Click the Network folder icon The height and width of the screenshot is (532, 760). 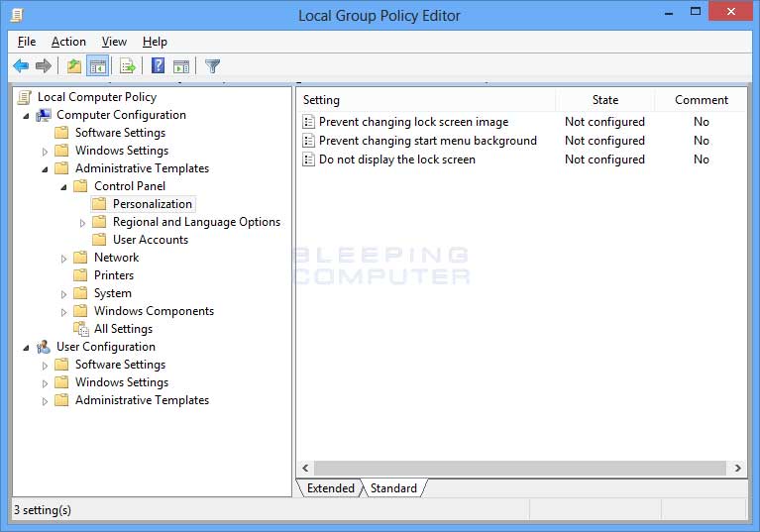pos(80,258)
